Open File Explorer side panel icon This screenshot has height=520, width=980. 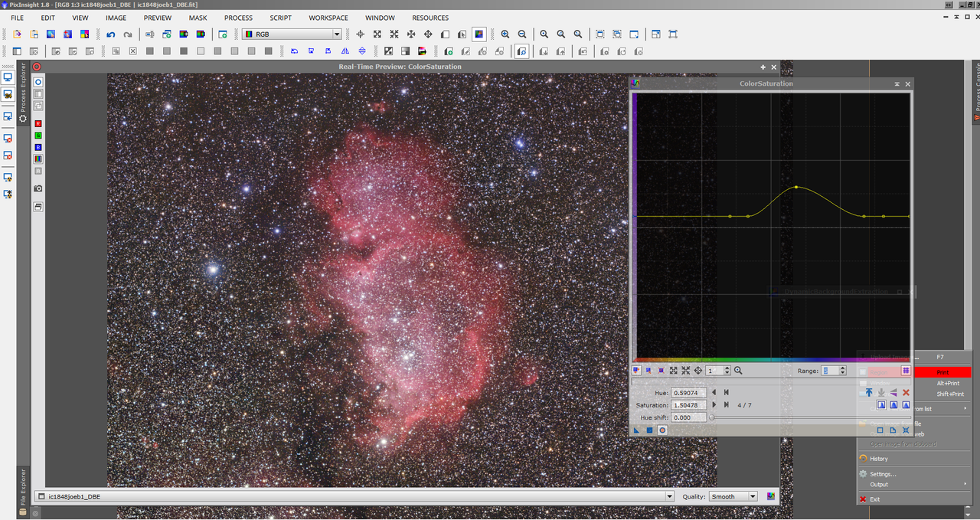(22, 511)
